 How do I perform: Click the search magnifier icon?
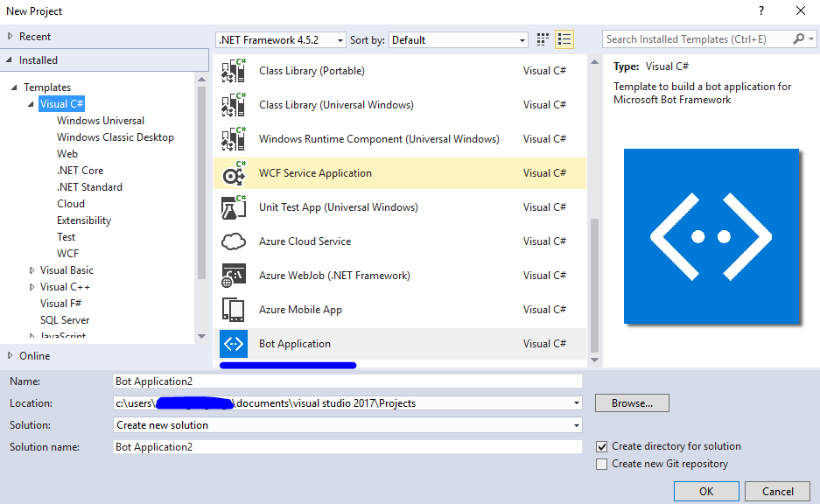(798, 39)
